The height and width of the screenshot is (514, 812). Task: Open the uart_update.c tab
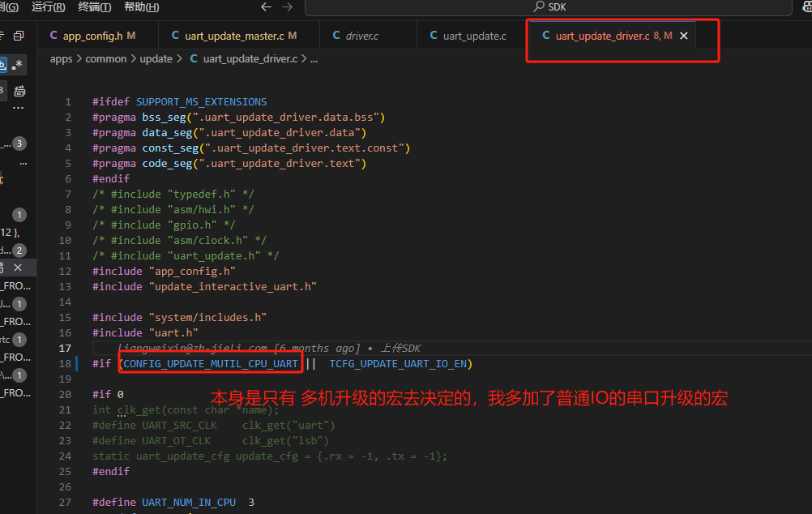pyautogui.click(x=468, y=36)
